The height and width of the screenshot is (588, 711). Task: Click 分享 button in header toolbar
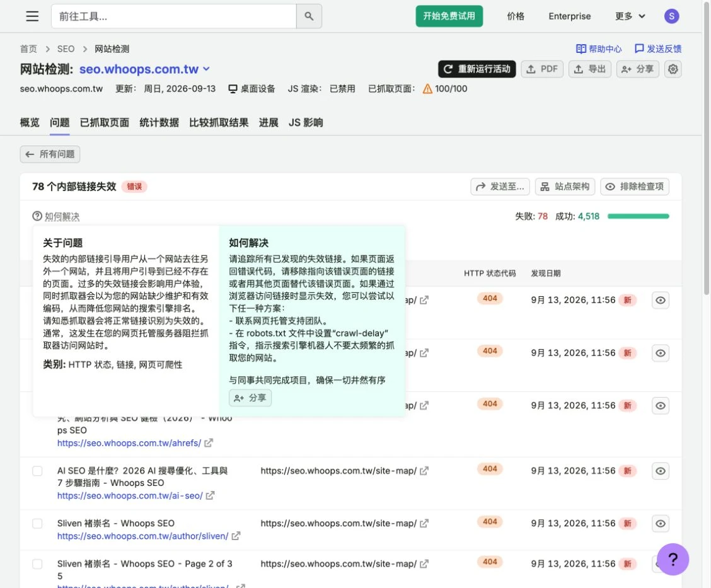coord(637,69)
